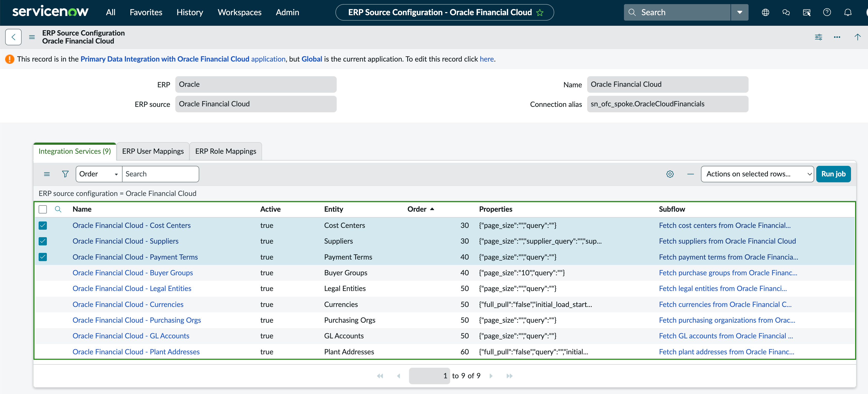This screenshot has height=394, width=868.
Task: Sort by the Entity column header
Action: (x=334, y=209)
